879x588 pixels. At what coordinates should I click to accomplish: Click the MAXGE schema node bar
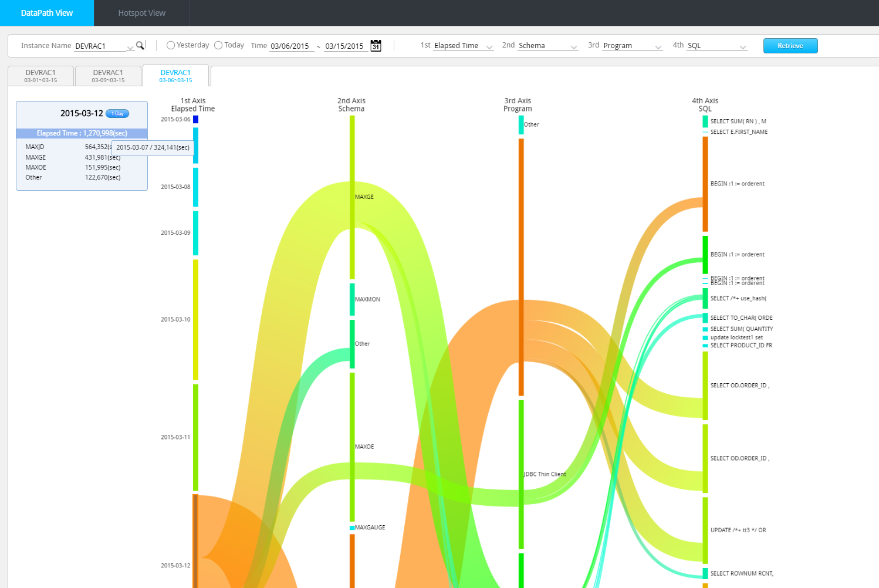(x=352, y=197)
